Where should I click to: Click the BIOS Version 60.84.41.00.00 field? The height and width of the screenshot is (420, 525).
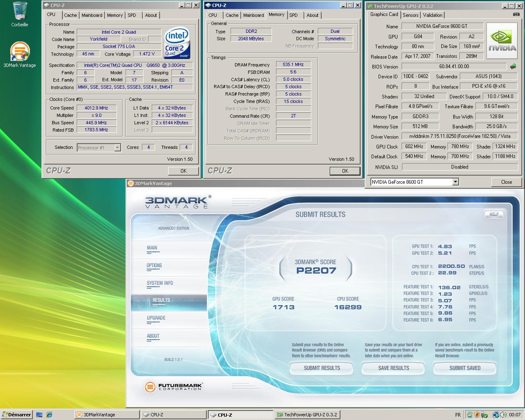[x=454, y=66]
